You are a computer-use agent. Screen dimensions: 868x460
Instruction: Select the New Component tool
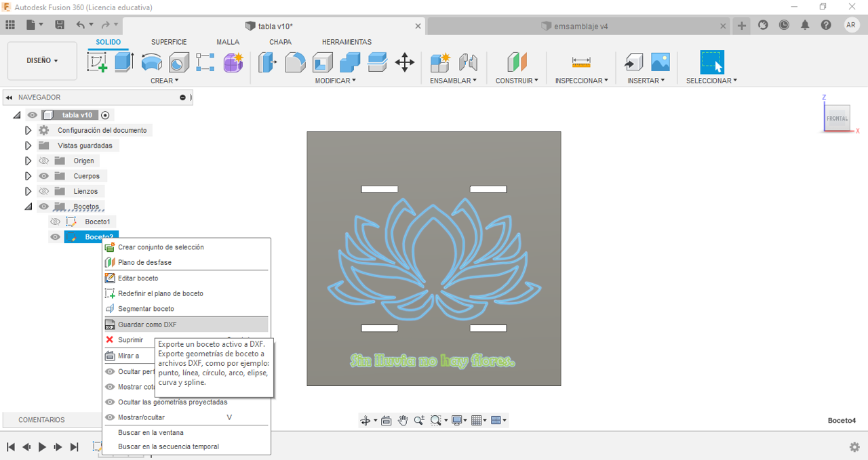click(440, 62)
